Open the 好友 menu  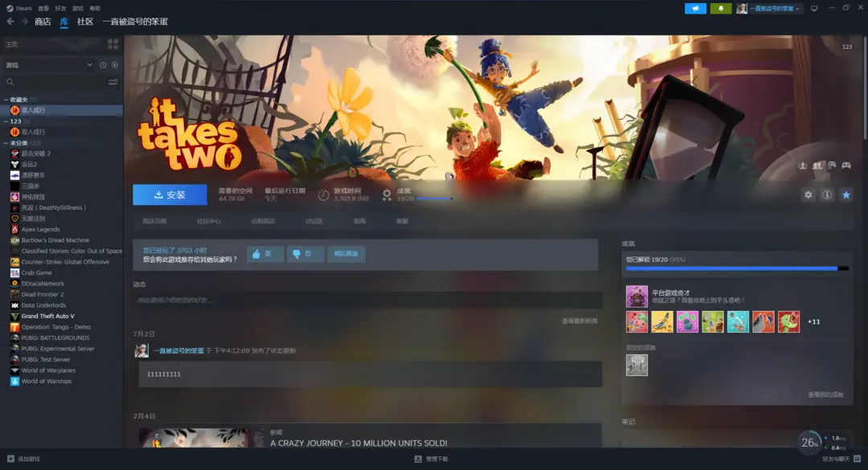[x=61, y=8]
